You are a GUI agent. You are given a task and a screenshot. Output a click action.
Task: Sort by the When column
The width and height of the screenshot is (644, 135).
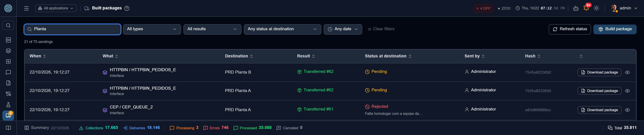(38, 56)
